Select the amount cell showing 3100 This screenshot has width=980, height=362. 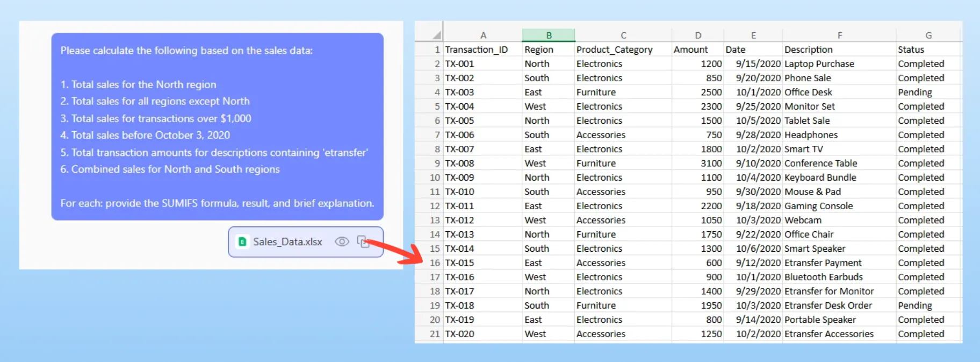[710, 164]
